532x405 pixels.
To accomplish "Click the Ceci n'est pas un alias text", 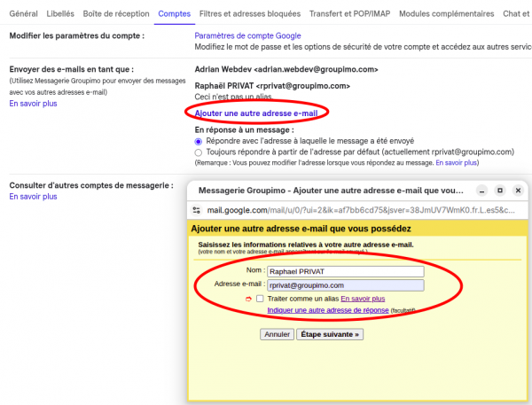I will 233,97.
